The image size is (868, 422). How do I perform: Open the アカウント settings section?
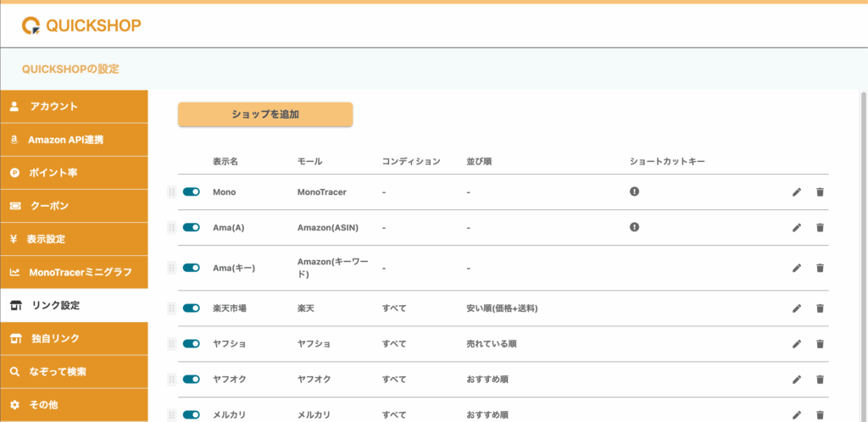click(x=75, y=106)
